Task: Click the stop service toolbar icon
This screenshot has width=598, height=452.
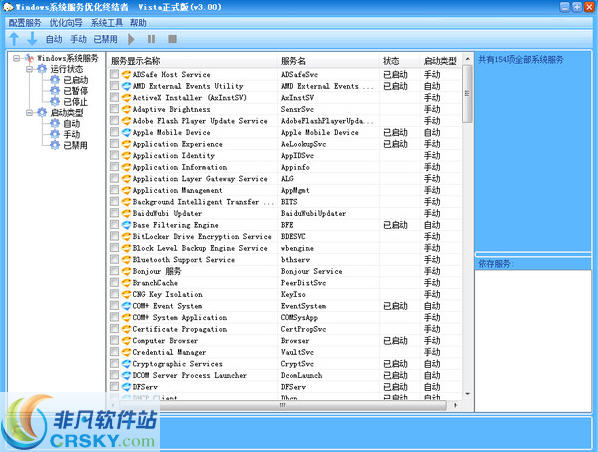Action: click(x=172, y=39)
